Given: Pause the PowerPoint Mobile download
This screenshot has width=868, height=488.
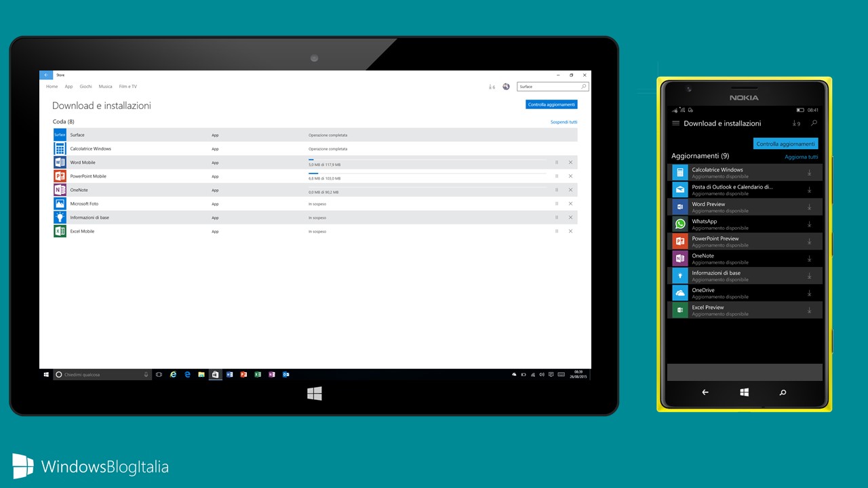Looking at the screenshot, I should pyautogui.click(x=557, y=176).
